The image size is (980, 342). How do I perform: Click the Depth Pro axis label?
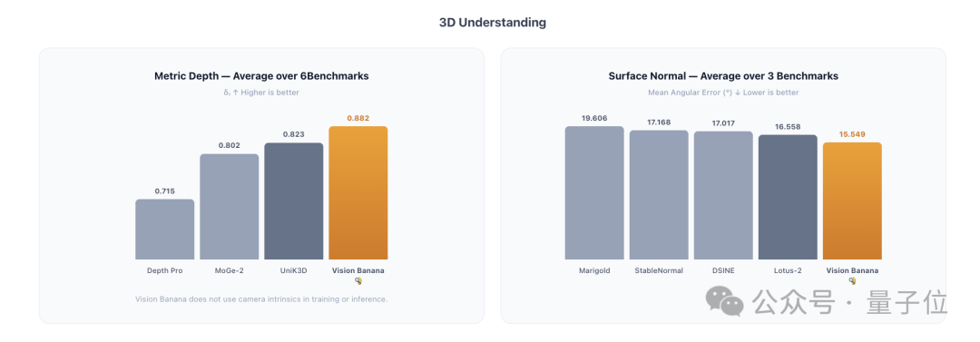coord(164,270)
